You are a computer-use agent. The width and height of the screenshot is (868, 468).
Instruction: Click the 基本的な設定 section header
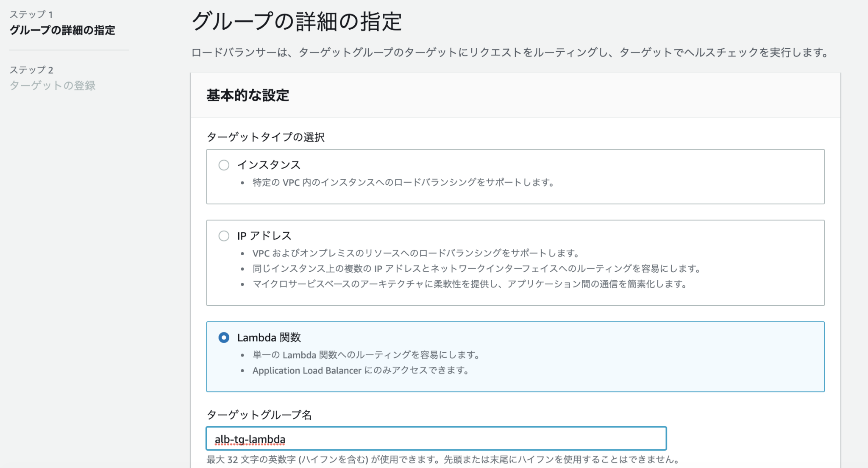[x=247, y=95]
